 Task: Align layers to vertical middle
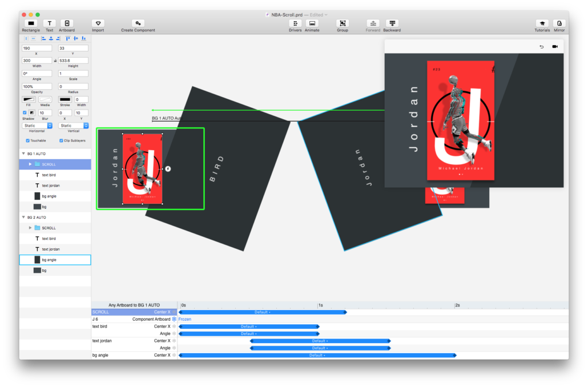point(76,38)
